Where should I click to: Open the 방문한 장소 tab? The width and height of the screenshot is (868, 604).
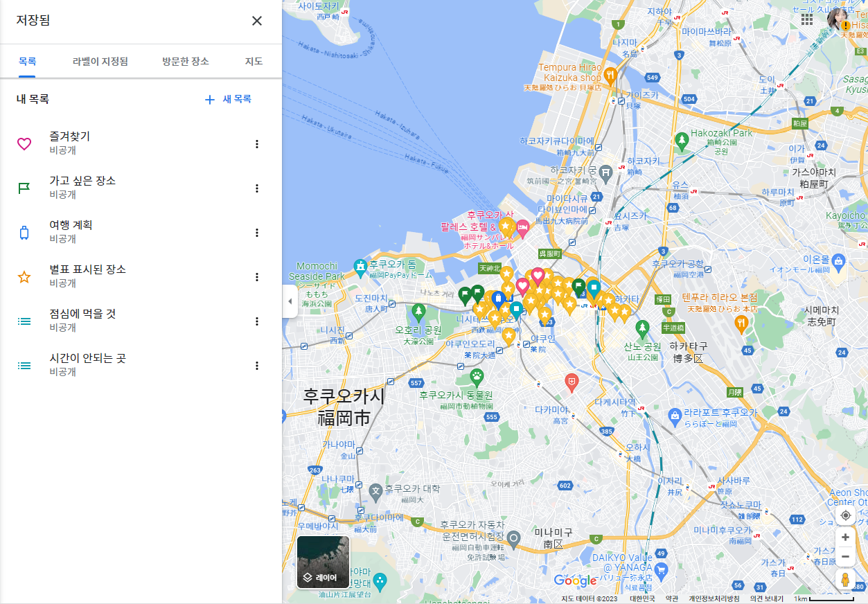186,61
